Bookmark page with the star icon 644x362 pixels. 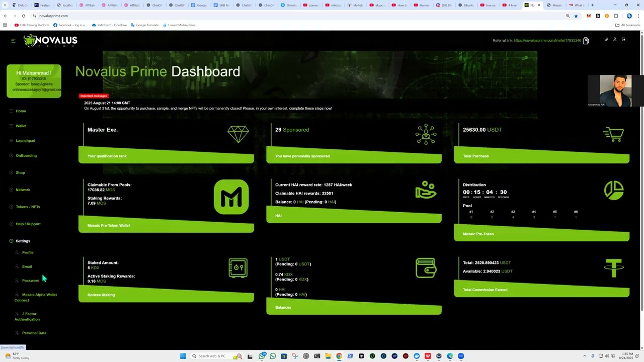(x=576, y=16)
